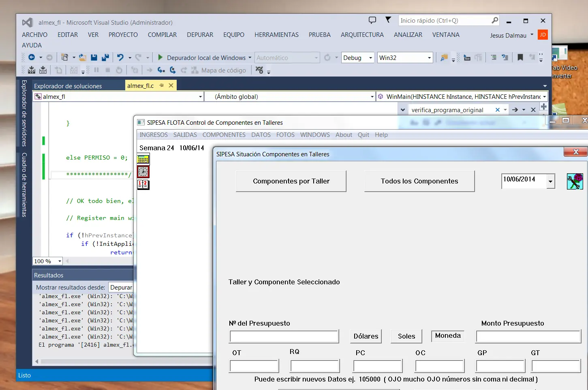This screenshot has width=588, height=390.
Task: Click the Open File folder icon
Action: click(83, 58)
